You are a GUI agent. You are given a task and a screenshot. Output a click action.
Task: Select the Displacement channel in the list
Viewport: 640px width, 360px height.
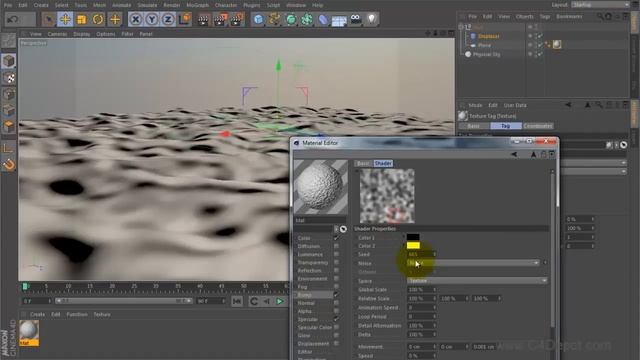313,344
